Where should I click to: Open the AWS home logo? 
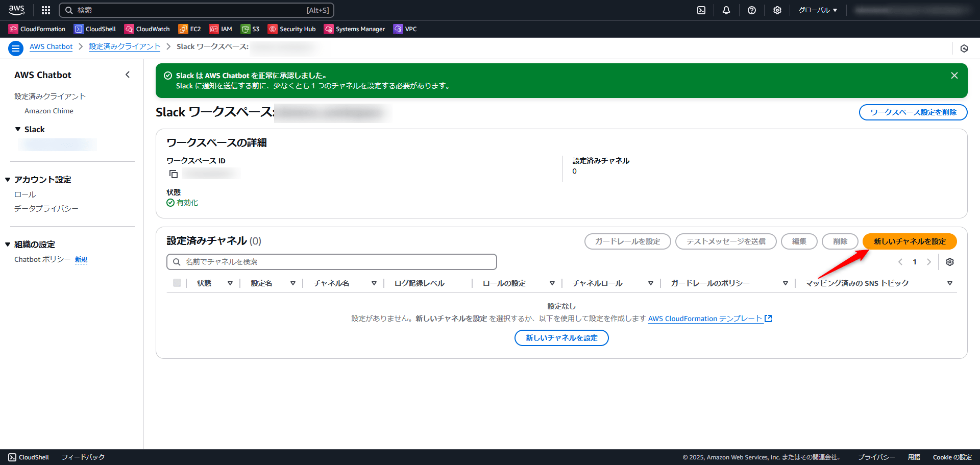16,10
